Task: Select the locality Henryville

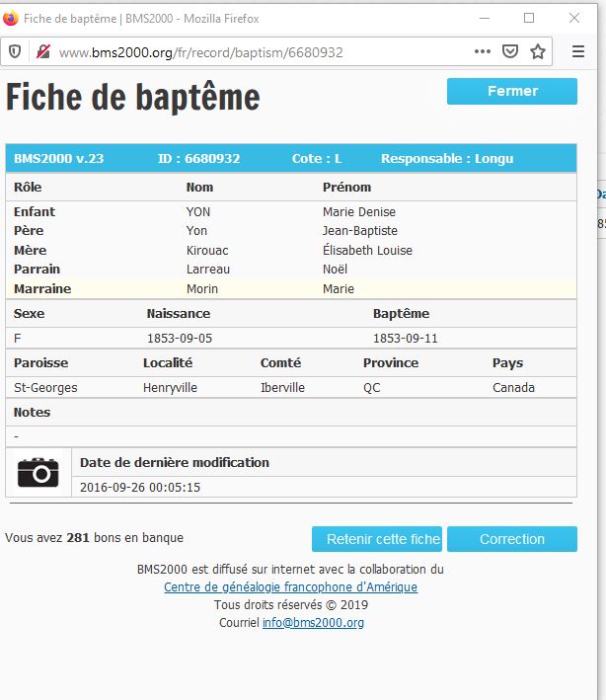Action: pyautogui.click(x=170, y=387)
